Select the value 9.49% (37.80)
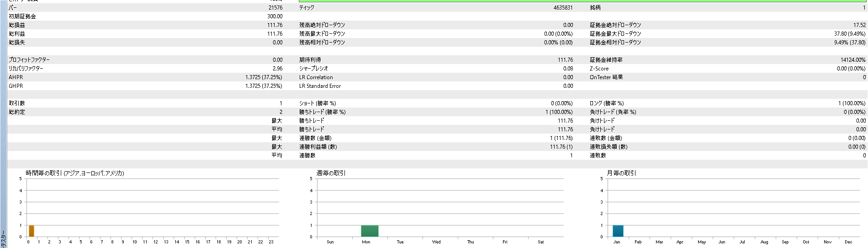868x248 pixels. point(850,43)
